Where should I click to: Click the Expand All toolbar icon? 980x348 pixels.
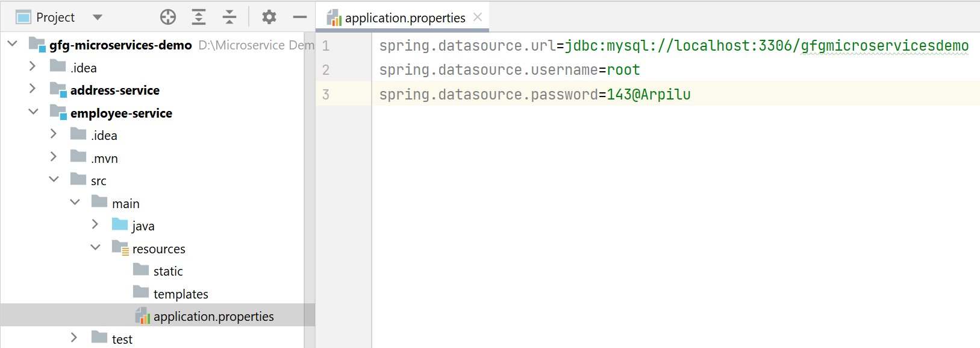click(199, 17)
